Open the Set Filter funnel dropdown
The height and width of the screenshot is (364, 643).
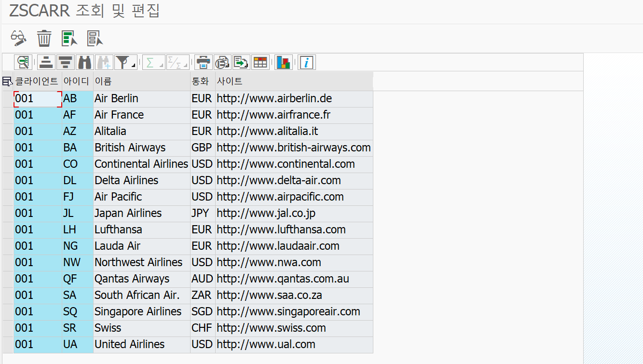125,62
